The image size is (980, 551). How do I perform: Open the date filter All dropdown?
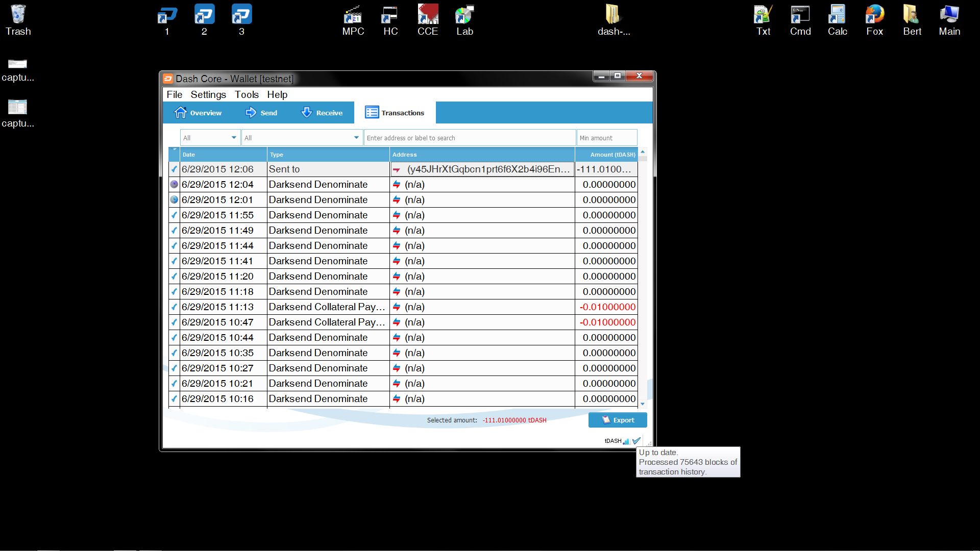point(210,138)
